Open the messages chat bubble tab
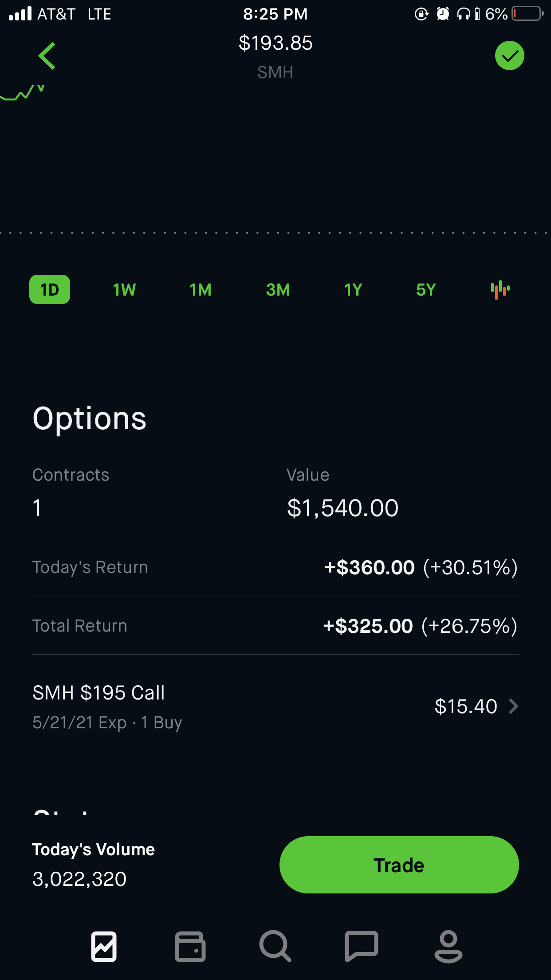Screen dimensions: 551x980 tap(361, 946)
